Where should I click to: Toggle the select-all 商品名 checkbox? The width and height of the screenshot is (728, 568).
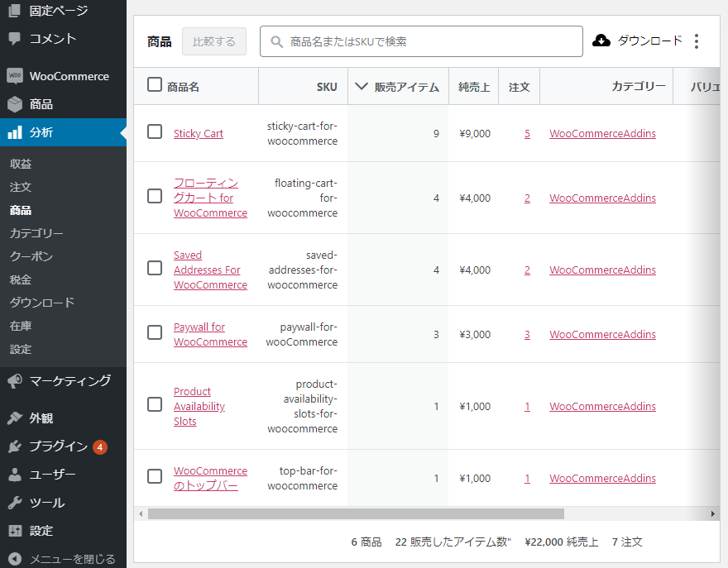point(155,84)
